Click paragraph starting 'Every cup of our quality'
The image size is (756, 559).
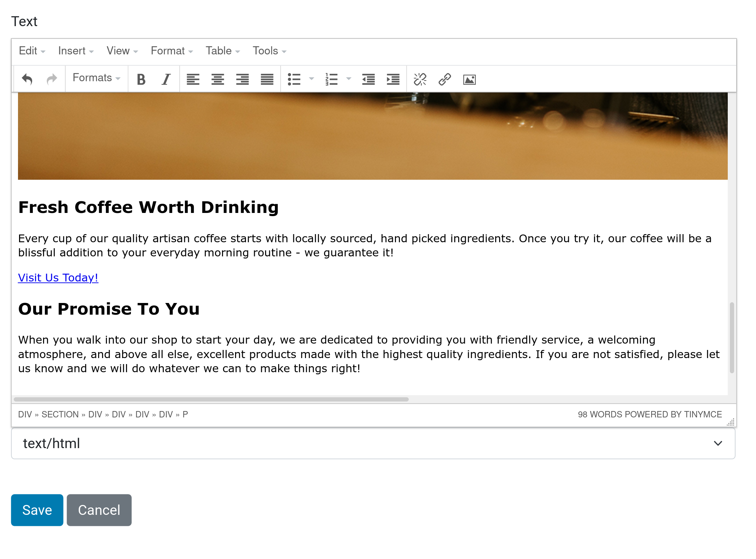[x=365, y=246]
